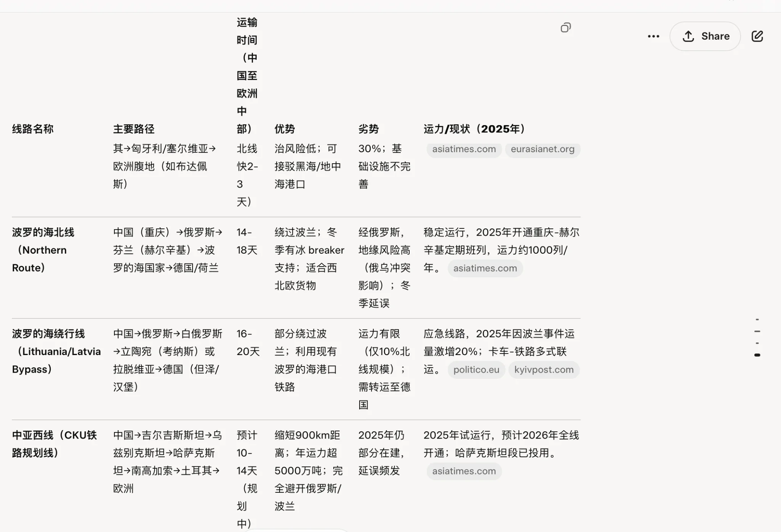Jump to the active bold message marker
This screenshot has width=781, height=532.
[x=757, y=355]
